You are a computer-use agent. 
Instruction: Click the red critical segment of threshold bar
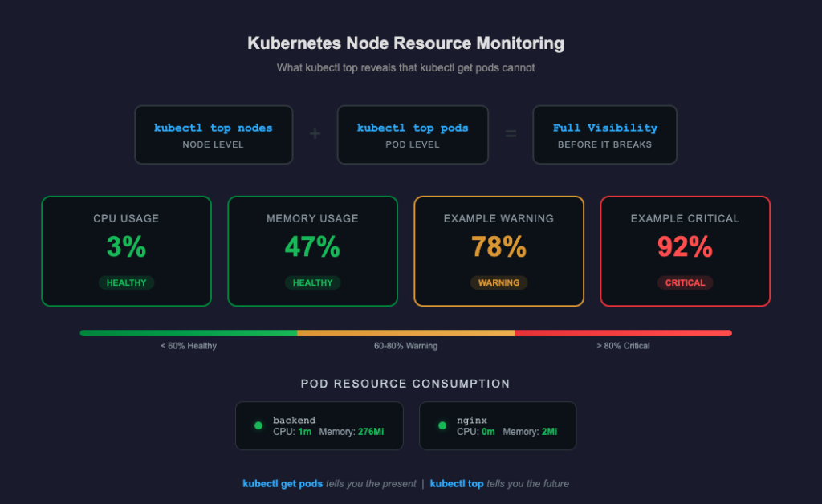pos(623,333)
